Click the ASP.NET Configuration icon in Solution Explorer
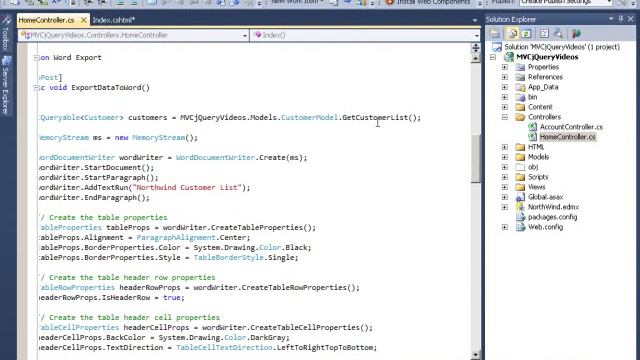This screenshot has height=360, width=640. (576, 33)
